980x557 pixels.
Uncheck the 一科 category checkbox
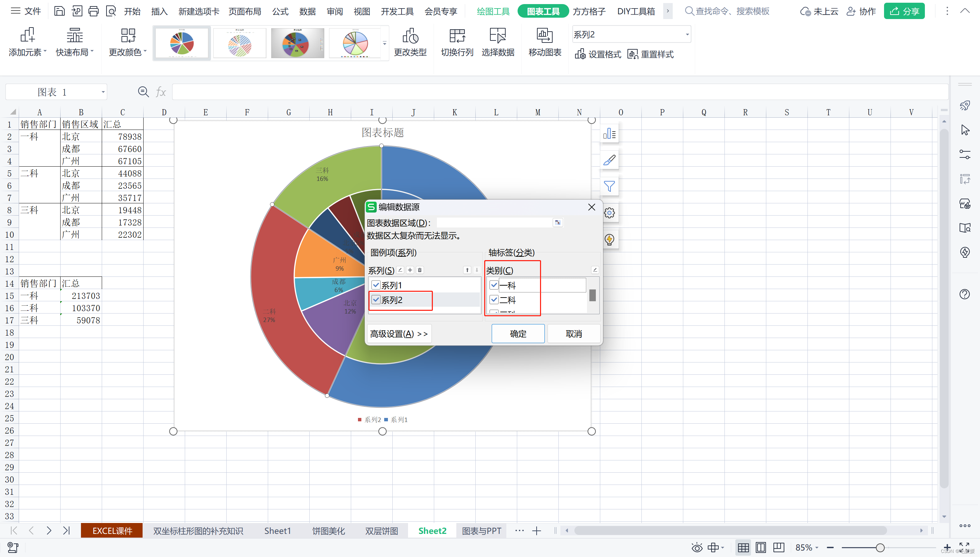494,285
